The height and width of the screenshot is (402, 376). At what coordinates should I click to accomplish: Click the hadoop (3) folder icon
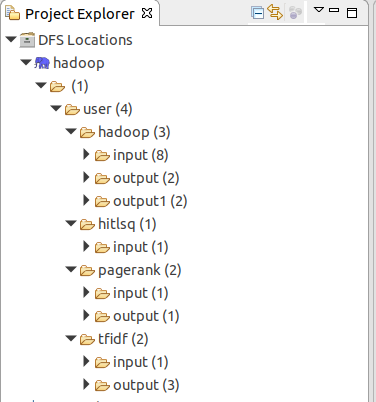point(87,132)
